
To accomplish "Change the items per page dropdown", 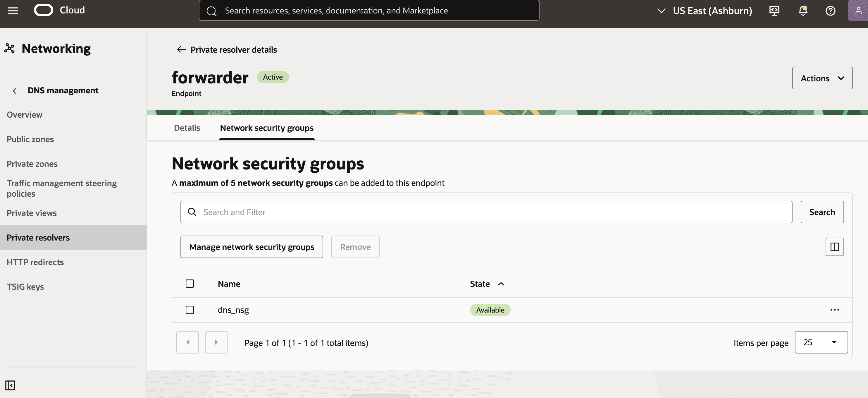I will pos(821,342).
